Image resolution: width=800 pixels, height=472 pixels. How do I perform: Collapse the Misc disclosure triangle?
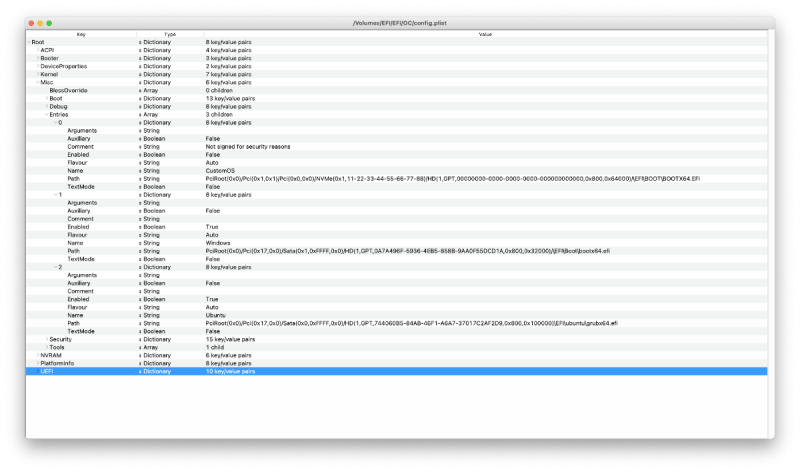[x=38, y=82]
